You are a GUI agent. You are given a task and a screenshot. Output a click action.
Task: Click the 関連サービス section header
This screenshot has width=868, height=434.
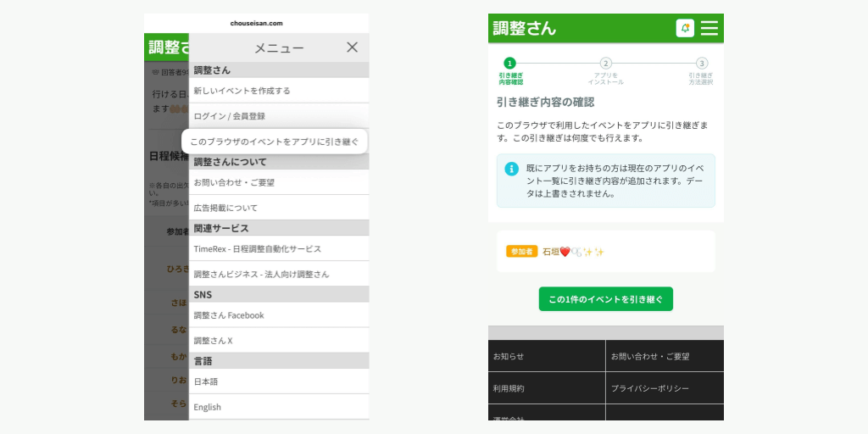coord(279,228)
